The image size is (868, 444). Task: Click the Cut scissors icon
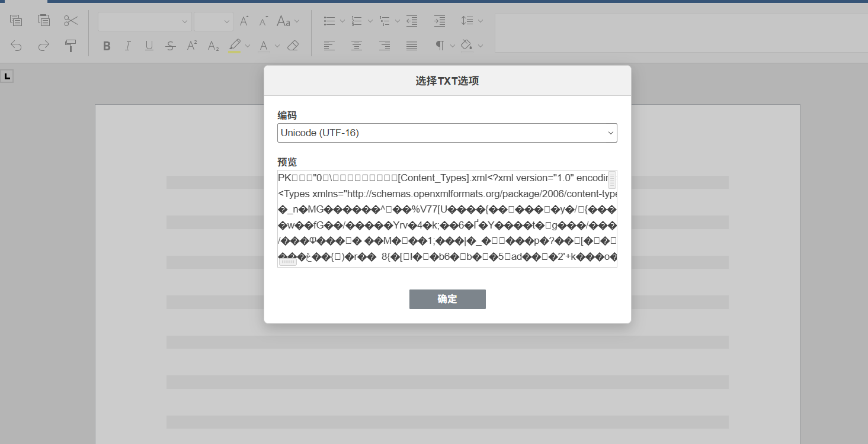pos(71,21)
